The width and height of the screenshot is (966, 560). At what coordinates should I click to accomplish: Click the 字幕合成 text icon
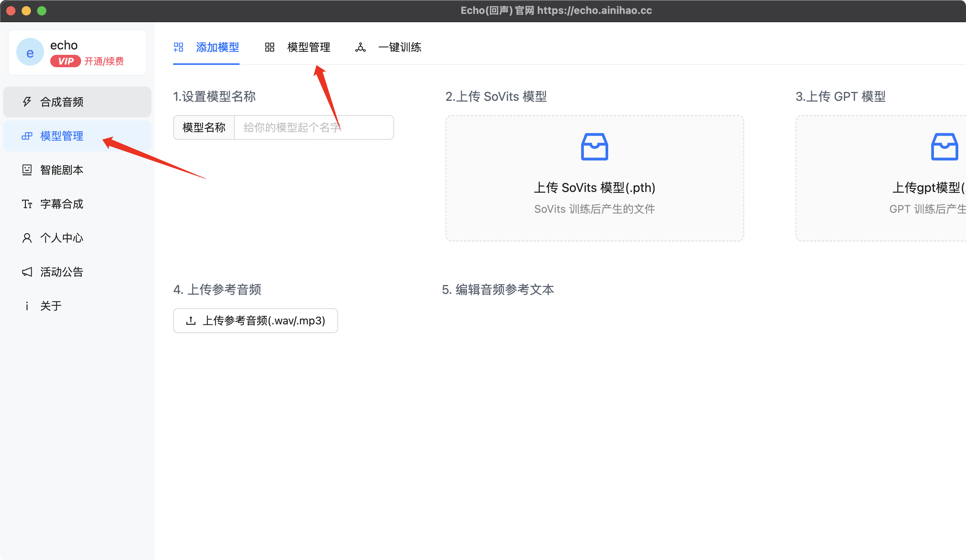pos(27,204)
